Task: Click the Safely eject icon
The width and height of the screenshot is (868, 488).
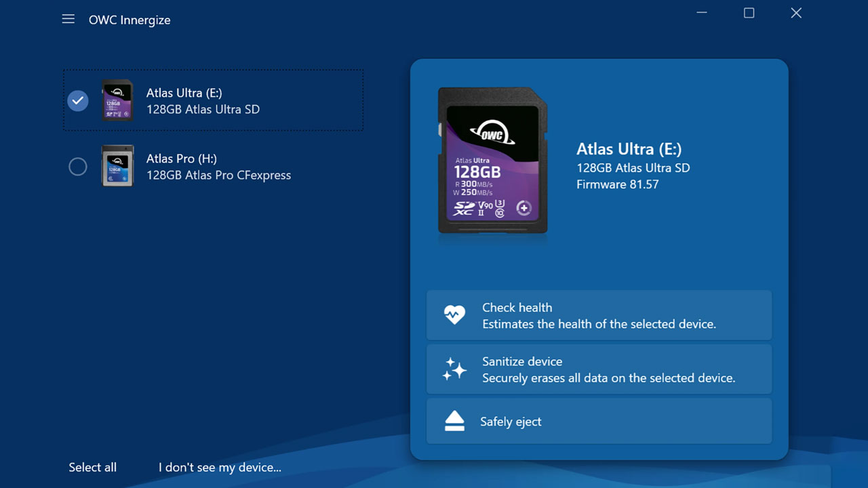Action: coord(454,422)
